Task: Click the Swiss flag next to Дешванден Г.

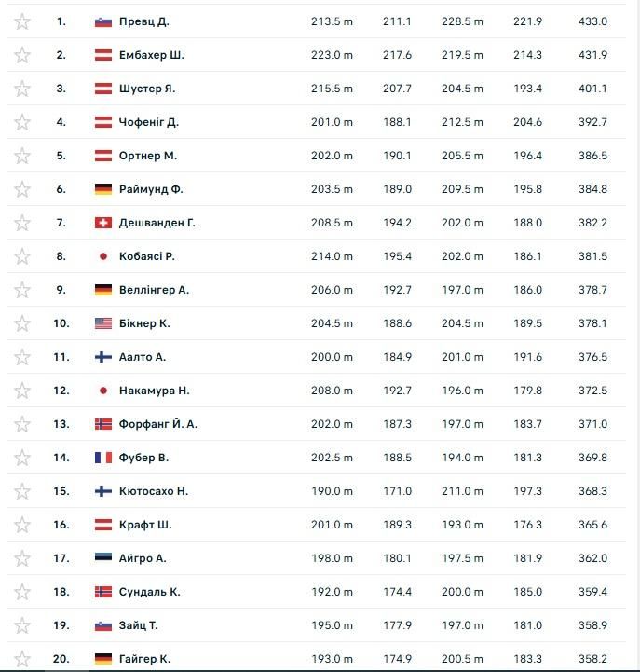Action: [x=103, y=223]
